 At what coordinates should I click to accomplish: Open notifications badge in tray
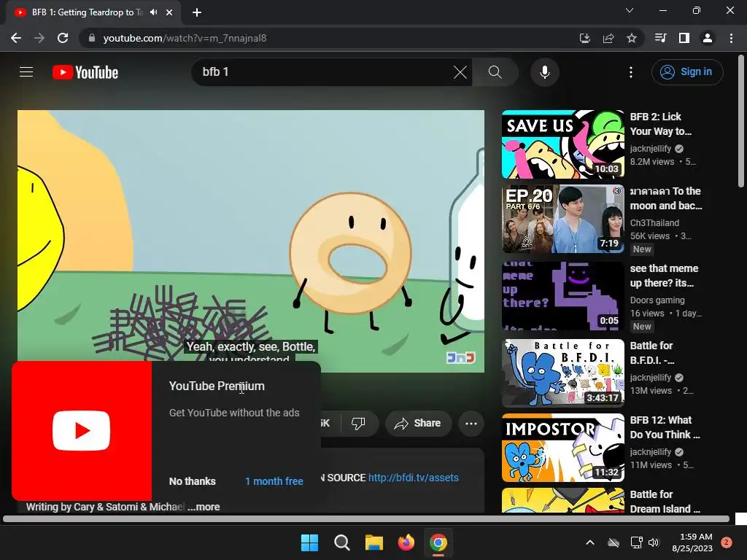[x=727, y=542]
